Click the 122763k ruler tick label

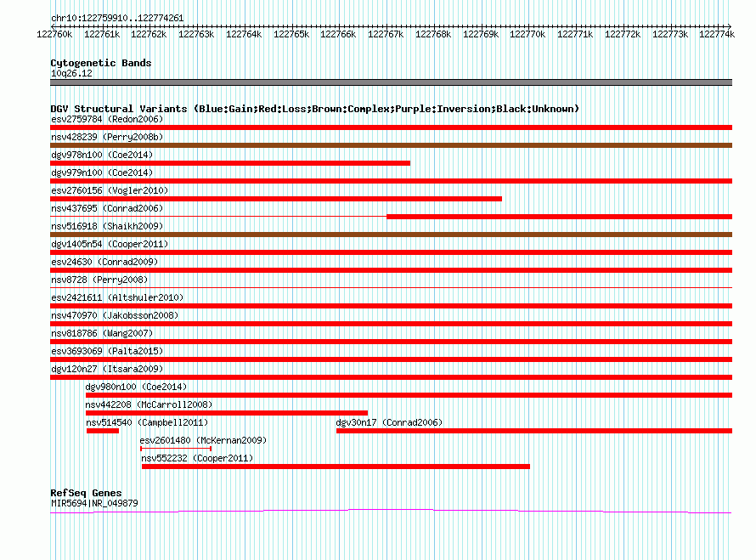(x=196, y=34)
